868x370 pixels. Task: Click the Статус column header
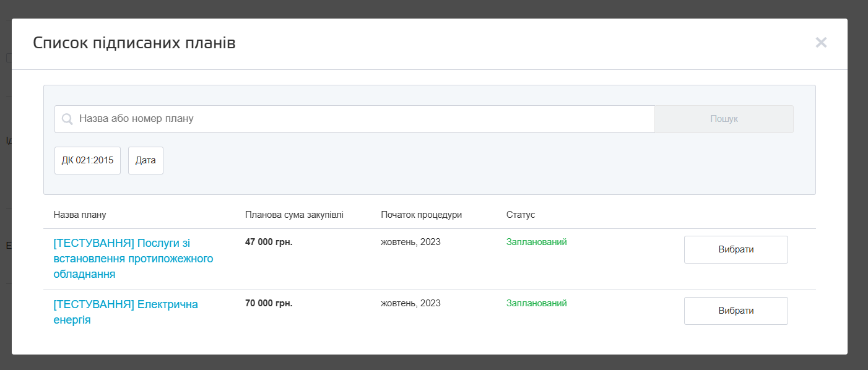click(x=520, y=215)
